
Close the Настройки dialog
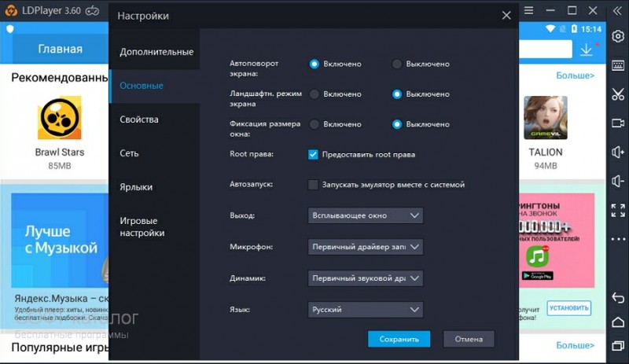click(506, 16)
